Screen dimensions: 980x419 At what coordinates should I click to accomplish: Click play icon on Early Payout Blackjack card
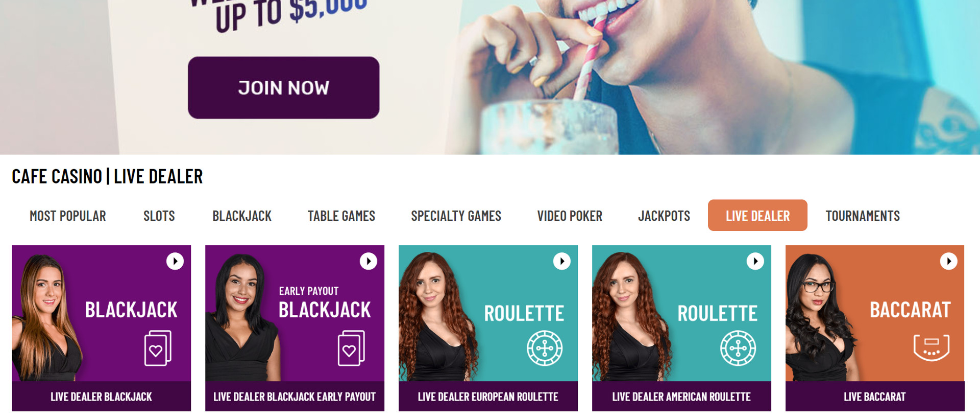tap(369, 261)
